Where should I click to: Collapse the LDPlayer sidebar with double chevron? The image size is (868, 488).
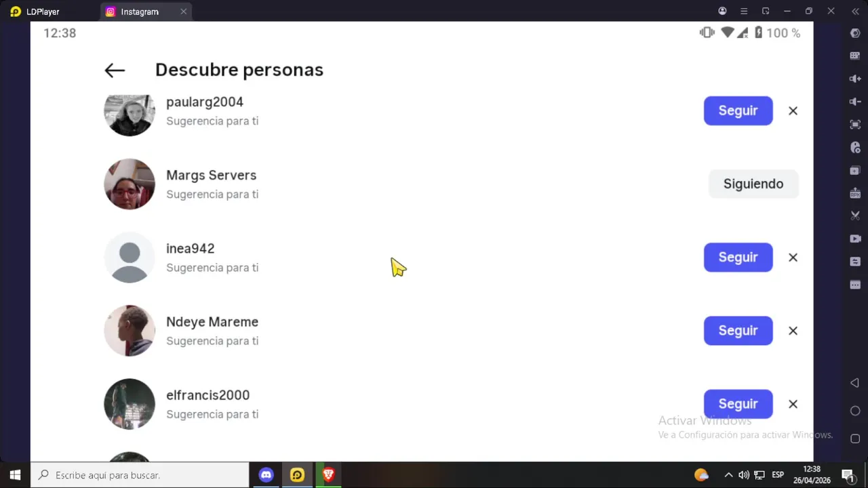(x=855, y=11)
